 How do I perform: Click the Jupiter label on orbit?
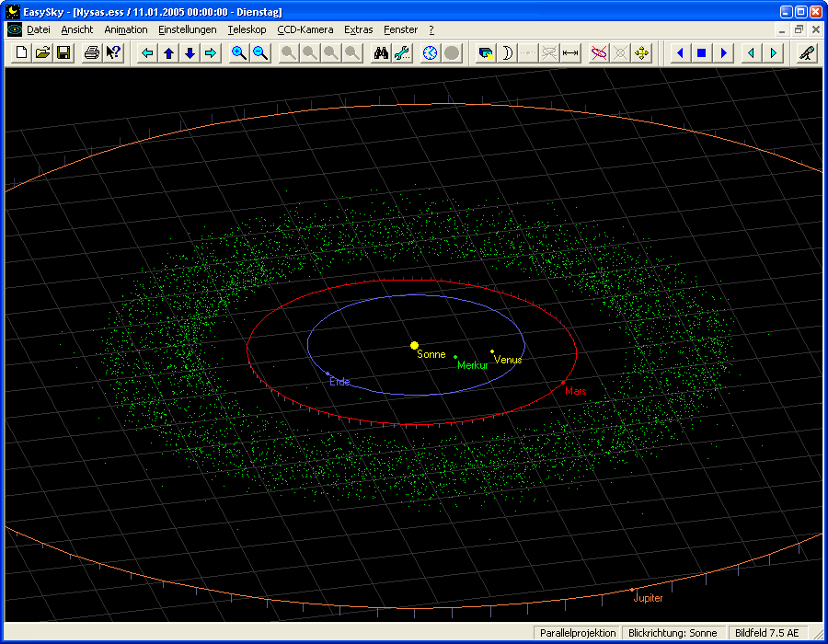648,598
